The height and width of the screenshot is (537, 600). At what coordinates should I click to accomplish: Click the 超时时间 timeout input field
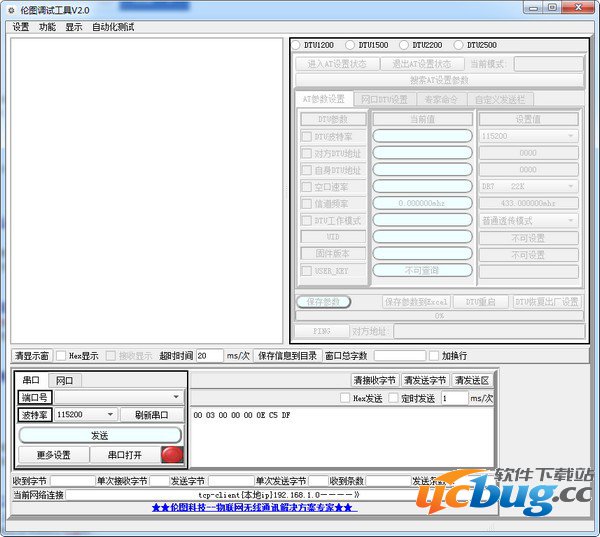point(209,355)
